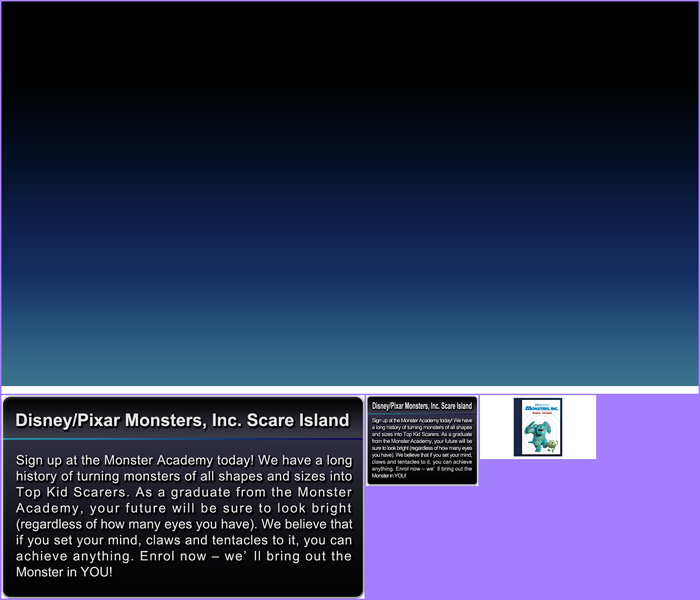The width and height of the screenshot is (700, 600).
Task: Click the large paragraph starting 'Sign up at the Monster Academy'
Action: pyautogui.click(x=184, y=516)
